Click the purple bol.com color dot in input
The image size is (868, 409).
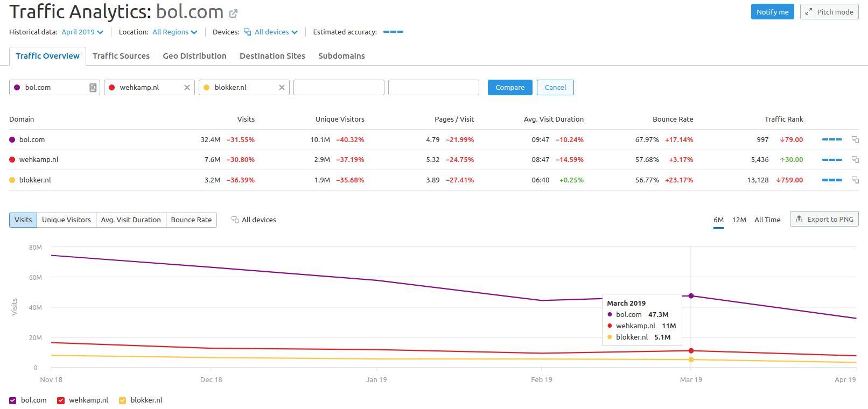(x=17, y=88)
